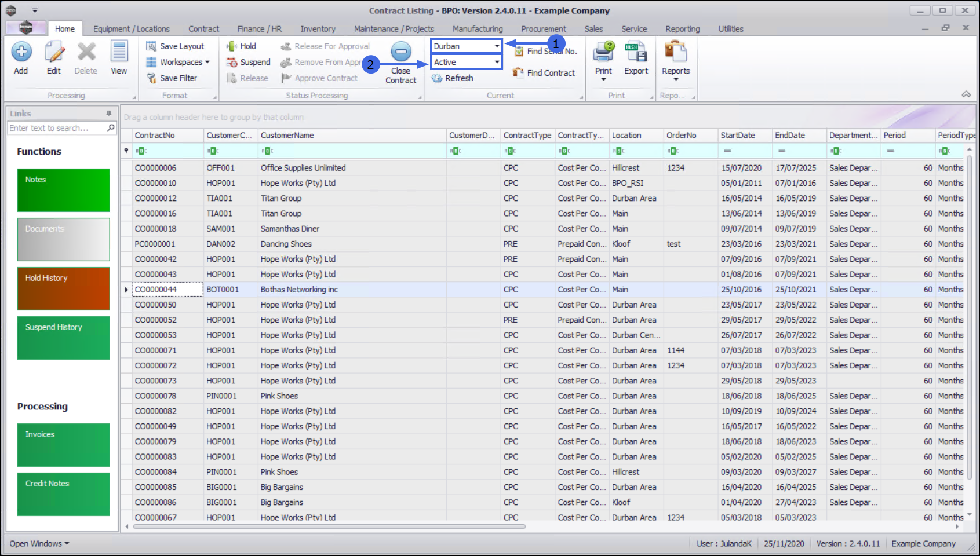
Task: Open the Notes function tile
Action: (x=64, y=190)
